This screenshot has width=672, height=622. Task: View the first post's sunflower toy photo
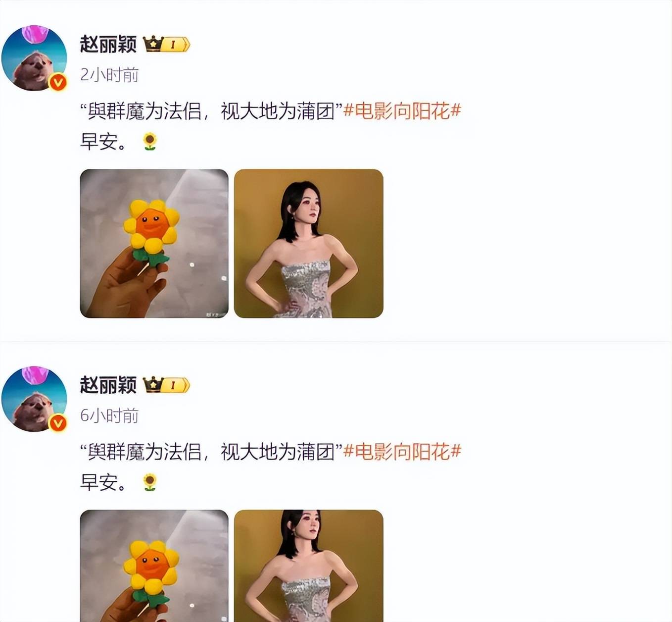154,244
